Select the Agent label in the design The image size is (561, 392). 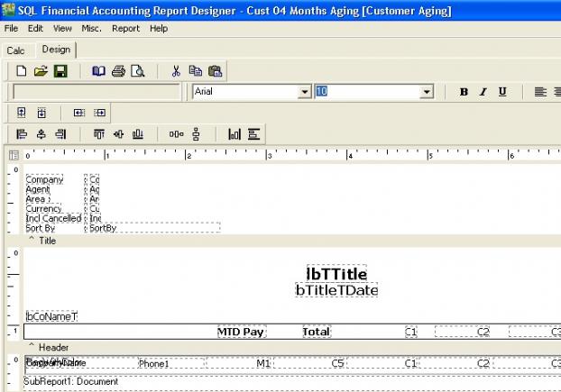(x=38, y=189)
